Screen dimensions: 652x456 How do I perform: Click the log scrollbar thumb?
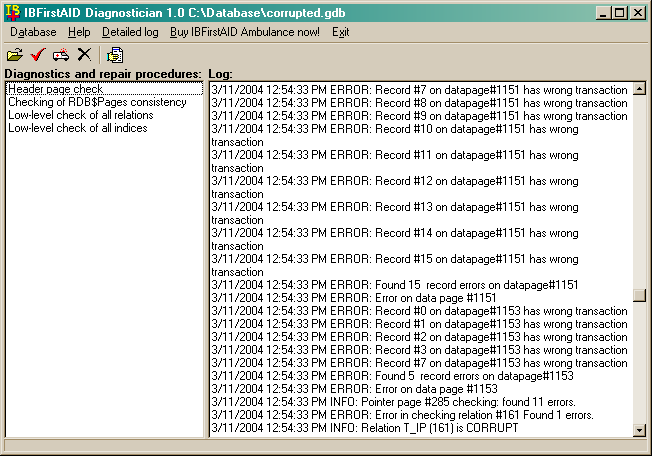pyautogui.click(x=639, y=295)
